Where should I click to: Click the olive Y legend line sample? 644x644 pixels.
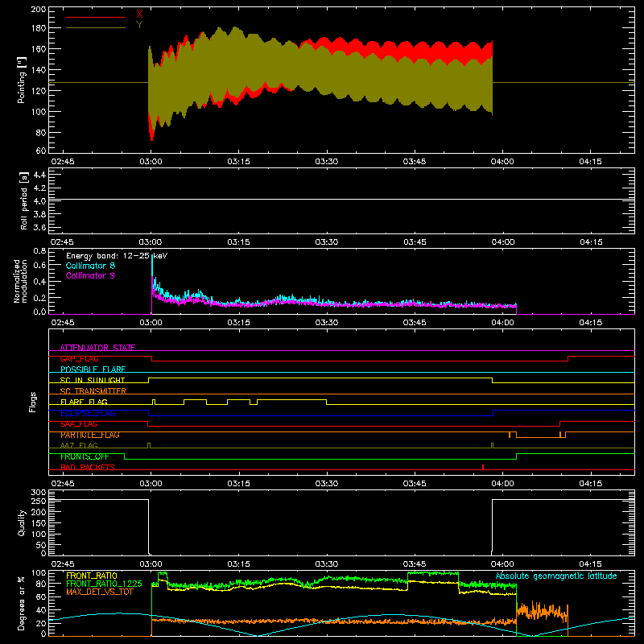(x=96, y=28)
